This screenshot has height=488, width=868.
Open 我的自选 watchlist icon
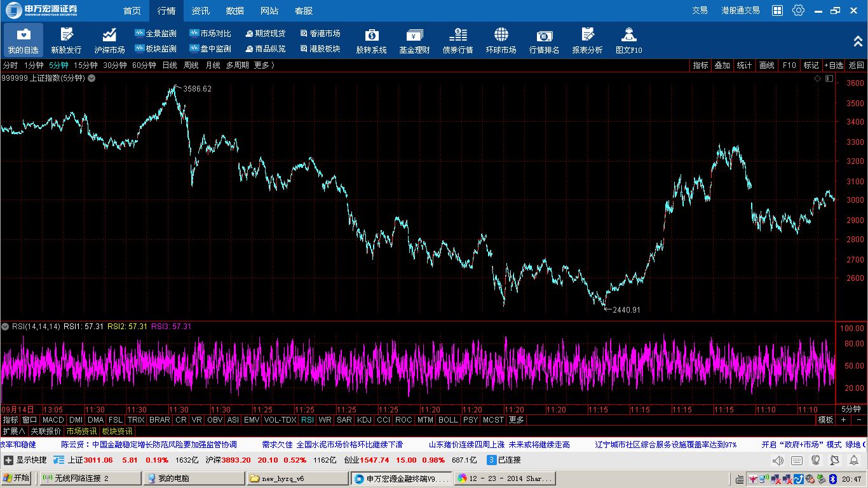[23, 40]
